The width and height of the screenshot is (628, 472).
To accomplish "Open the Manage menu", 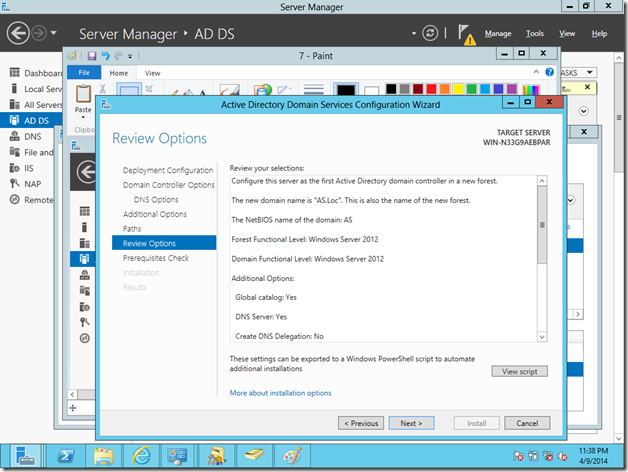I will click(498, 34).
